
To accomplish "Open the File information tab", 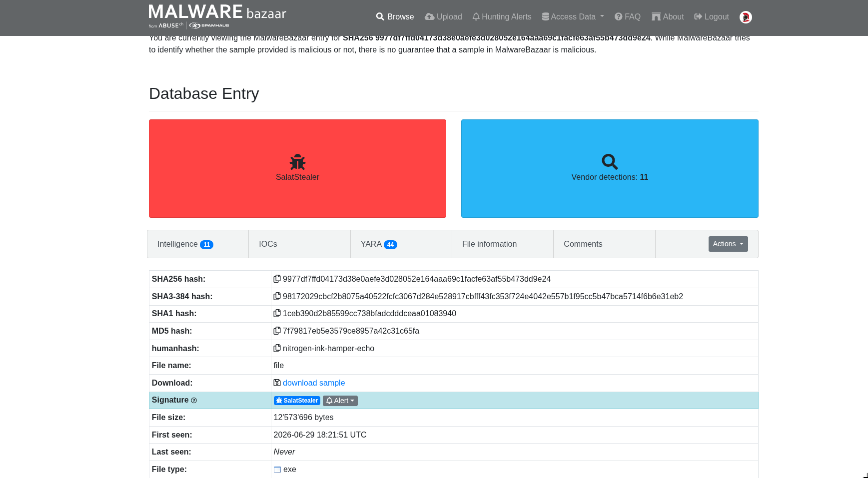I will pos(503,244).
